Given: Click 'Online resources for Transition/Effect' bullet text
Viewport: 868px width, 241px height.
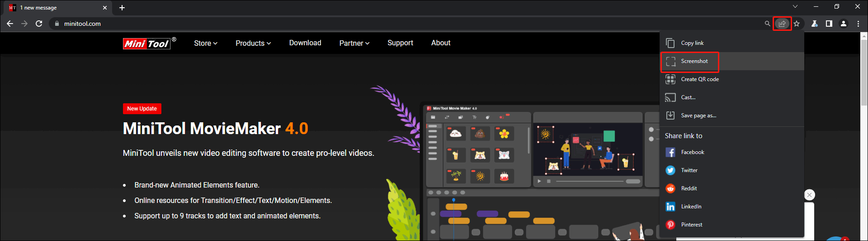Looking at the screenshot, I should (x=233, y=201).
